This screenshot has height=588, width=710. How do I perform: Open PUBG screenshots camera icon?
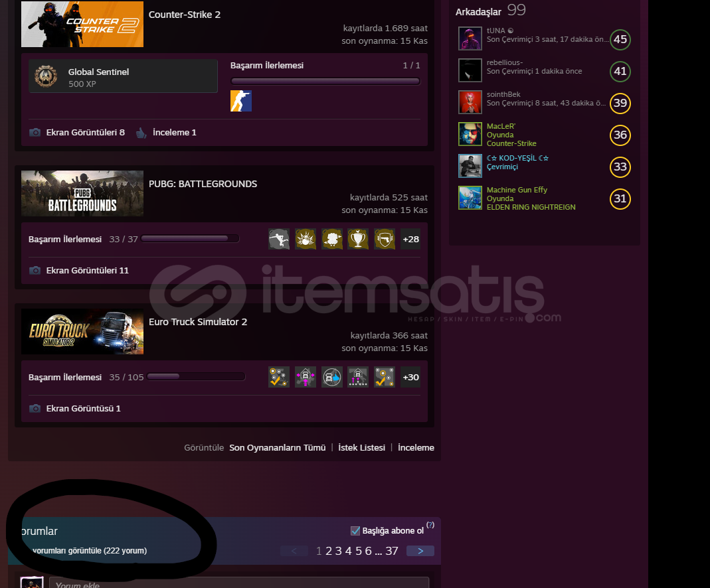point(35,271)
